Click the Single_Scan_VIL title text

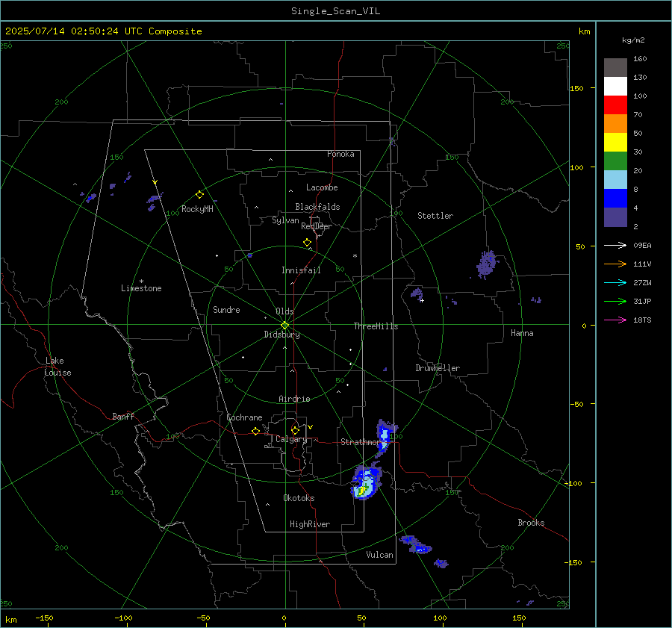click(335, 11)
